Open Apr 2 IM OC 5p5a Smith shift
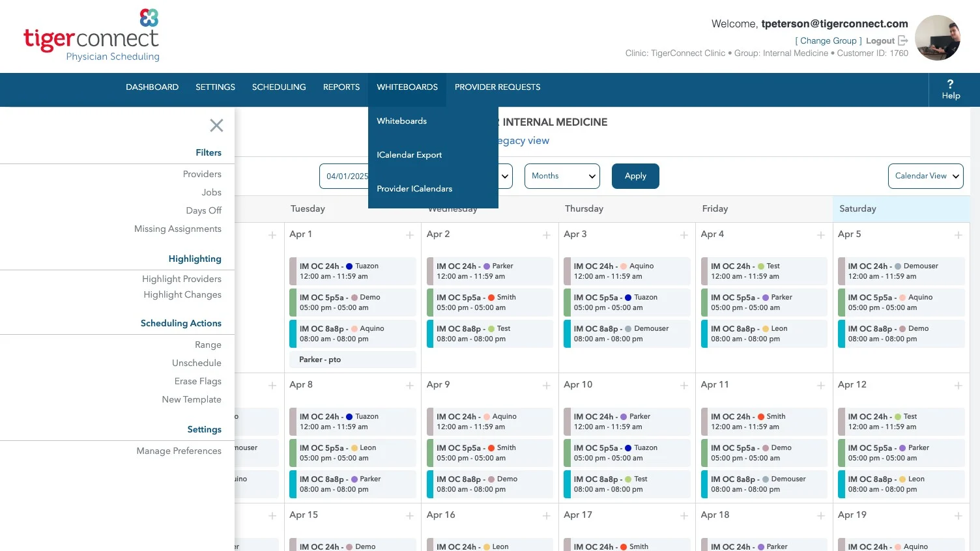The height and width of the screenshot is (551, 980). (489, 302)
